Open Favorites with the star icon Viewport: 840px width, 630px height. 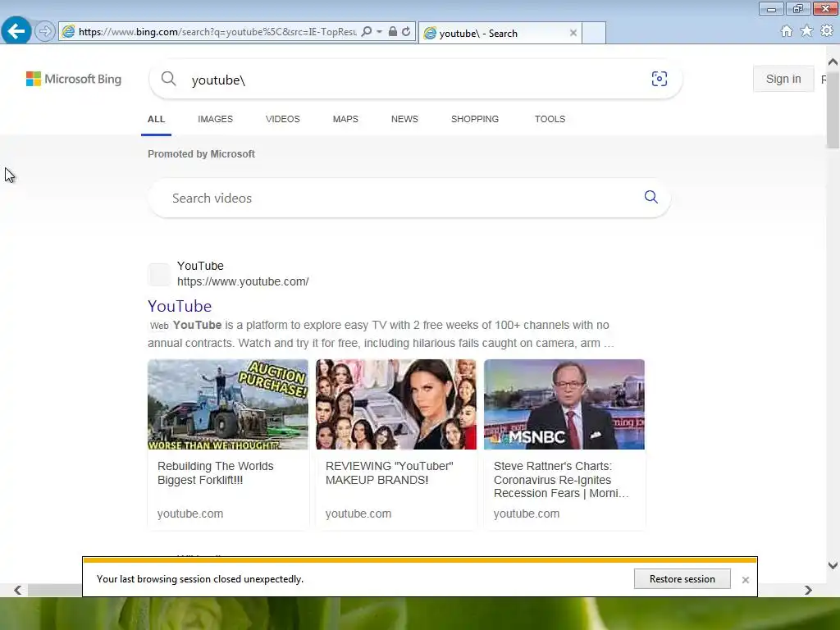(x=806, y=31)
